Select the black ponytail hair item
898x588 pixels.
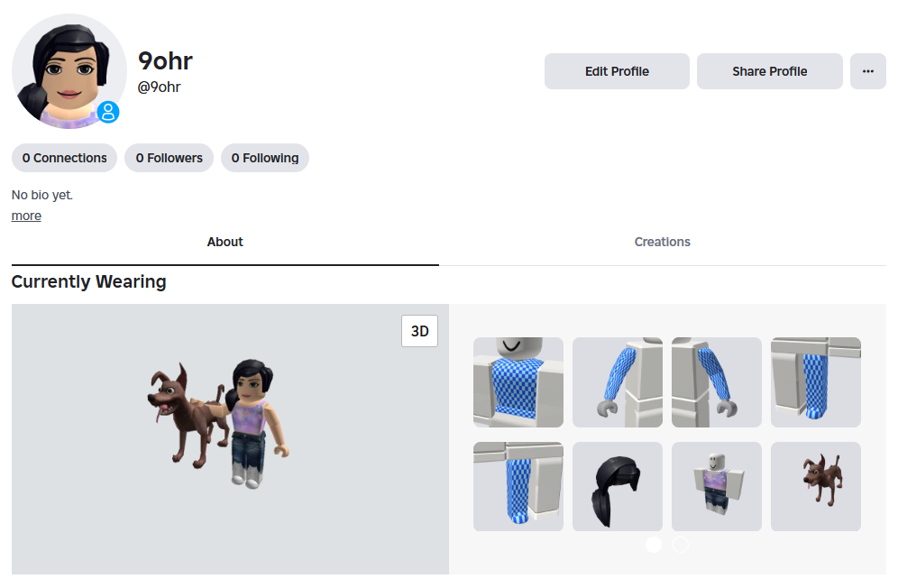pos(618,487)
